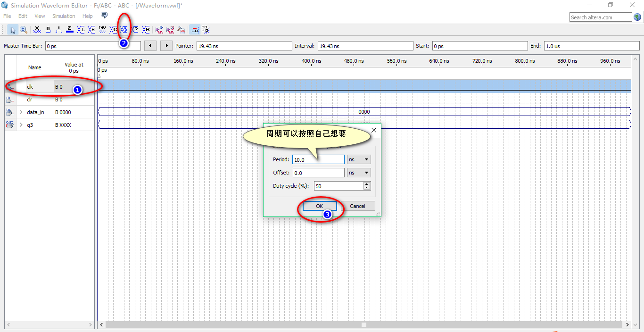Click OK in the clock dialog
Screen dimensions: 644x332
tap(319, 206)
